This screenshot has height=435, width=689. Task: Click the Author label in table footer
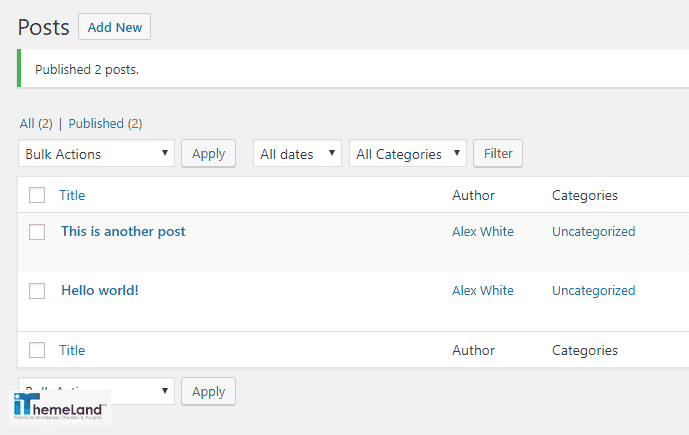[473, 350]
